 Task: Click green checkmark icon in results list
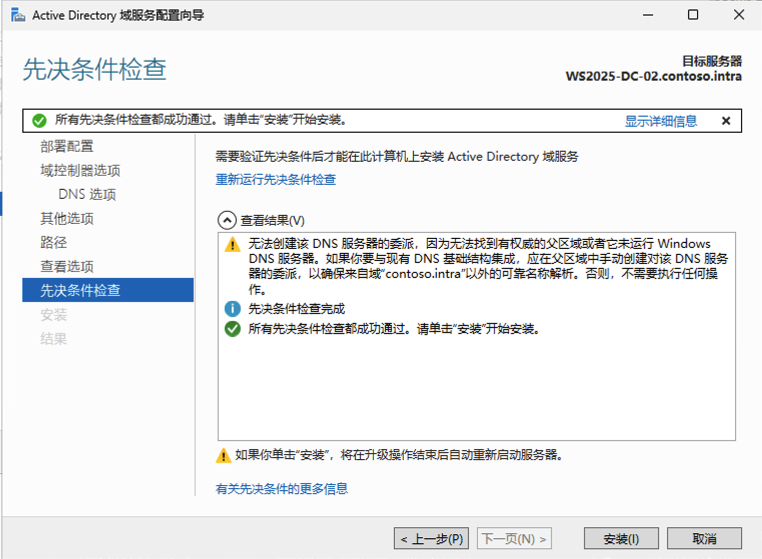pyautogui.click(x=232, y=329)
